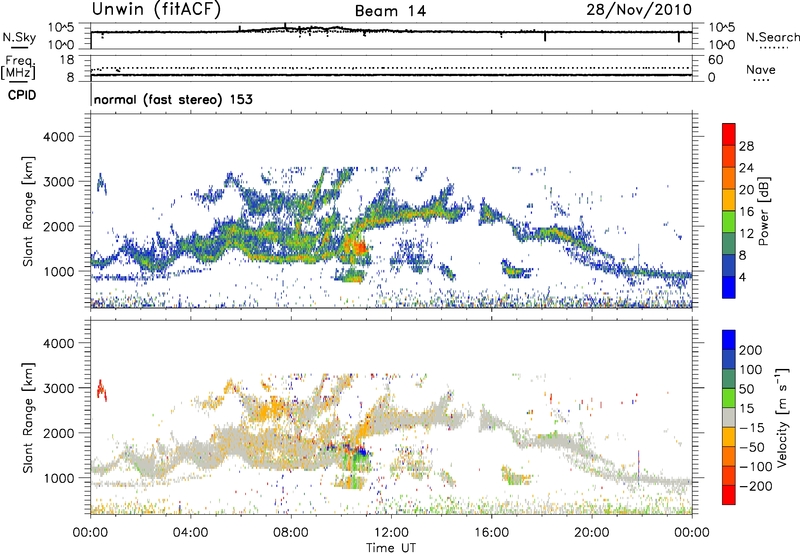Select the gray -15 to 15 velocity band
Image resolution: width=800 pixels, height=554 pixels.
tap(729, 417)
